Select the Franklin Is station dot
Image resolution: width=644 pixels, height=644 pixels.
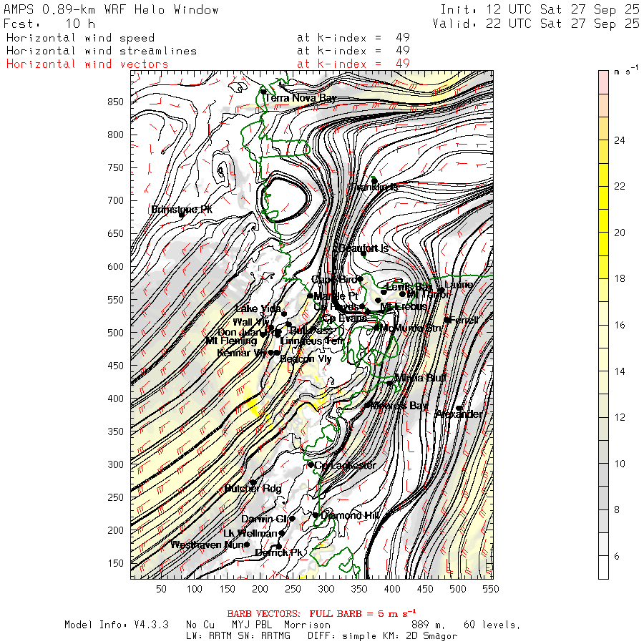tap(374, 180)
